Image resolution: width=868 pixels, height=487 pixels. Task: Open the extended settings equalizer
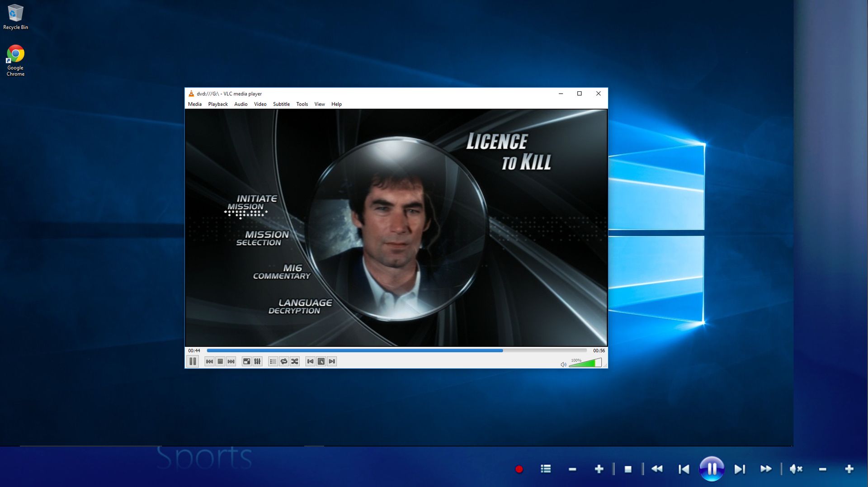(257, 361)
